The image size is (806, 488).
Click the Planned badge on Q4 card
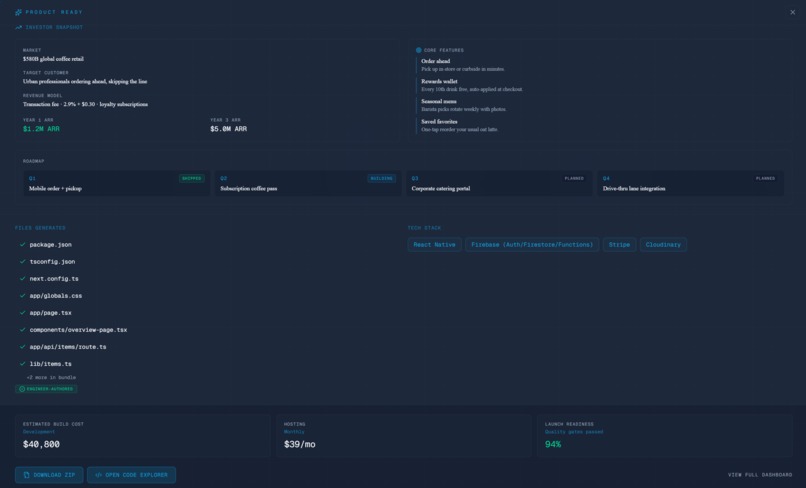tap(765, 178)
